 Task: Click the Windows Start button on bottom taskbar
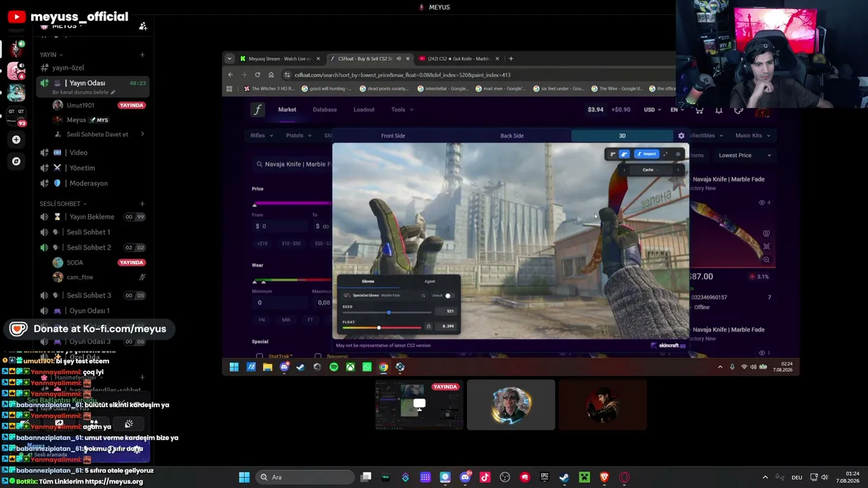tap(244, 477)
